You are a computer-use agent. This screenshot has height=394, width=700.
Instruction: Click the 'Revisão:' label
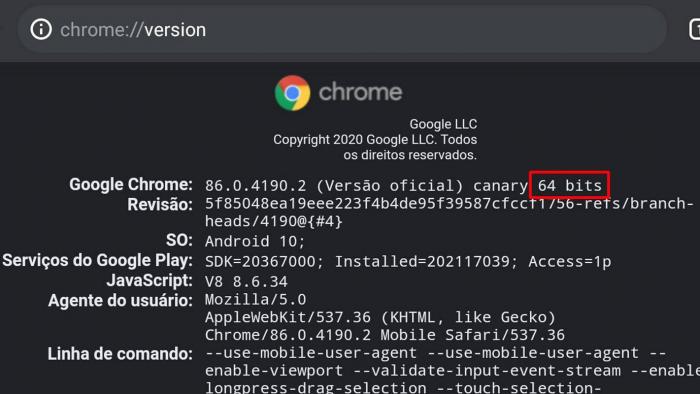click(160, 204)
